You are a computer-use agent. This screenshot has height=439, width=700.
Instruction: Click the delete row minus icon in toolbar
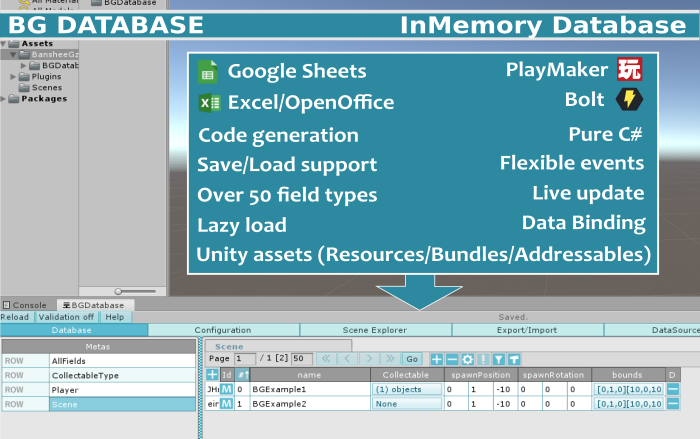tap(452, 358)
